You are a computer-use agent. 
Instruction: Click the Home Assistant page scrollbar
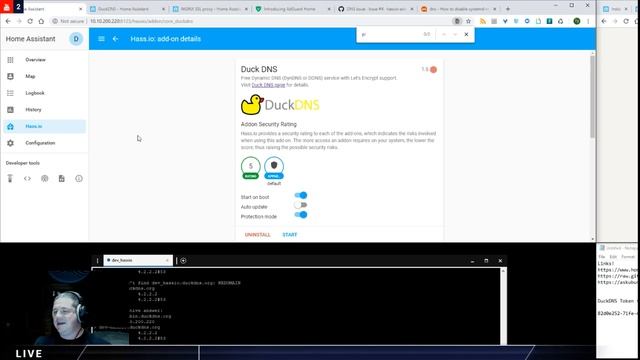tap(593, 96)
